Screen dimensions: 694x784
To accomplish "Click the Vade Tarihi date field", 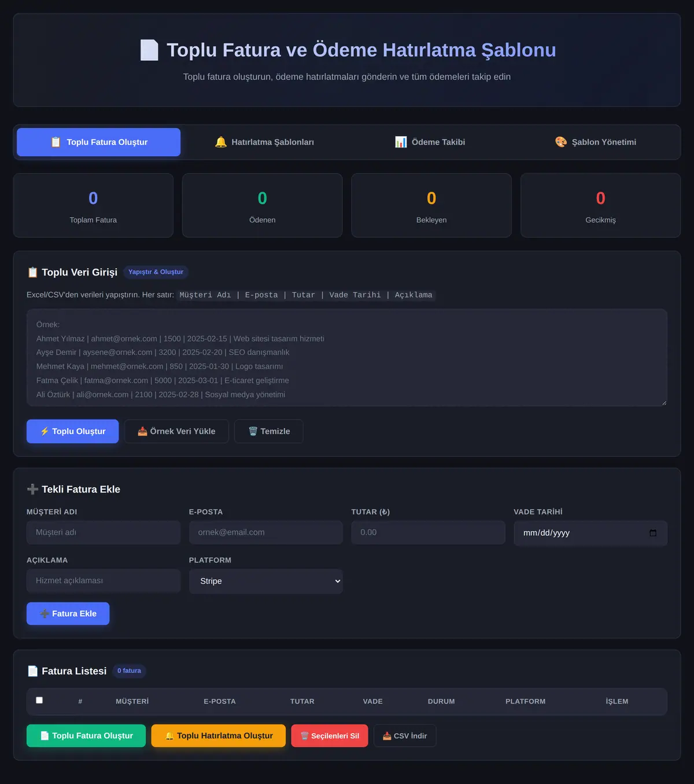I will (x=590, y=533).
